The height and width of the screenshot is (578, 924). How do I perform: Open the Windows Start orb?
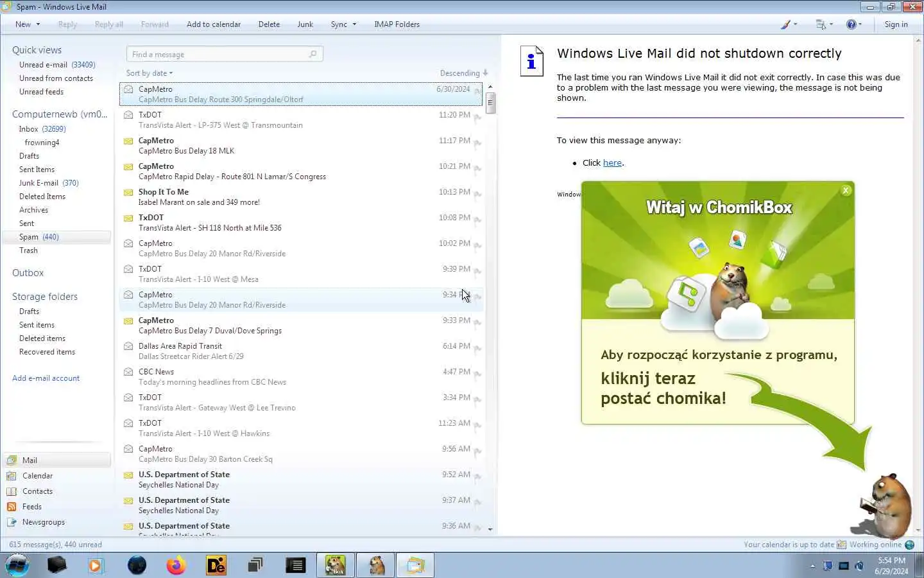[x=17, y=565]
